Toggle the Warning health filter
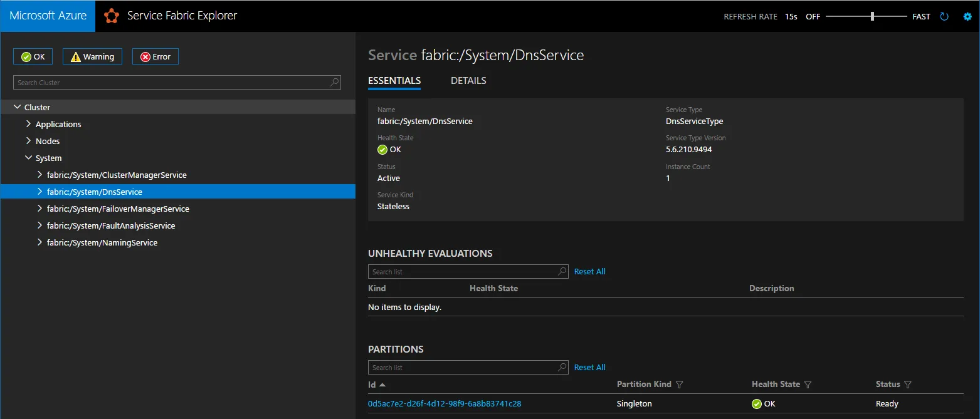The height and width of the screenshot is (419, 980). (x=92, y=56)
